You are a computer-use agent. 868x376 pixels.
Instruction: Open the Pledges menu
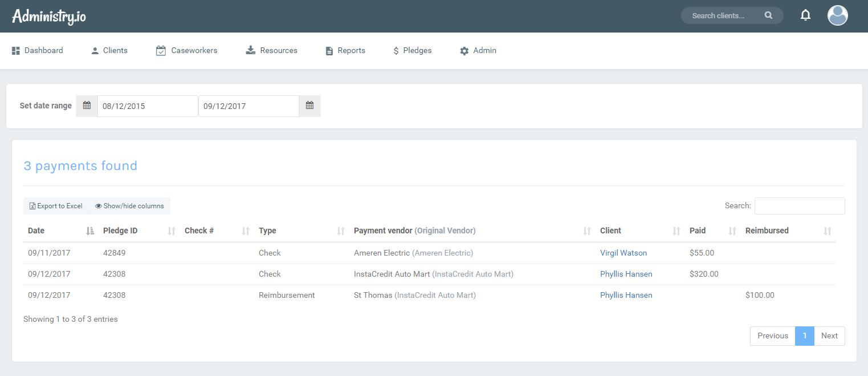[x=412, y=50]
